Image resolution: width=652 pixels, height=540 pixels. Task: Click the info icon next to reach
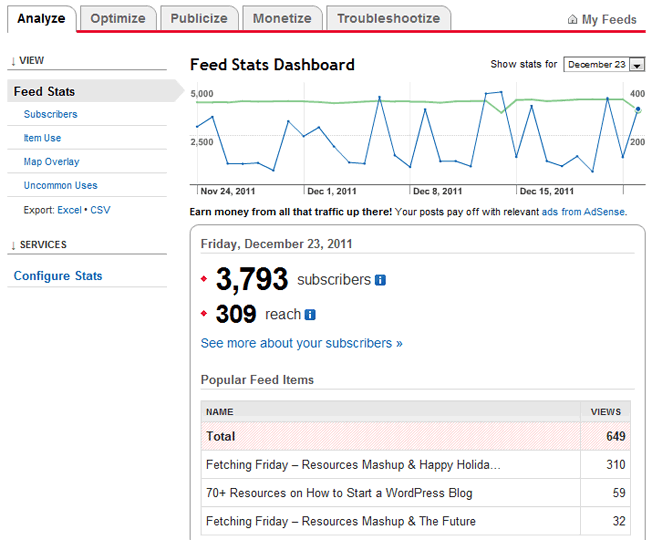[310, 315]
